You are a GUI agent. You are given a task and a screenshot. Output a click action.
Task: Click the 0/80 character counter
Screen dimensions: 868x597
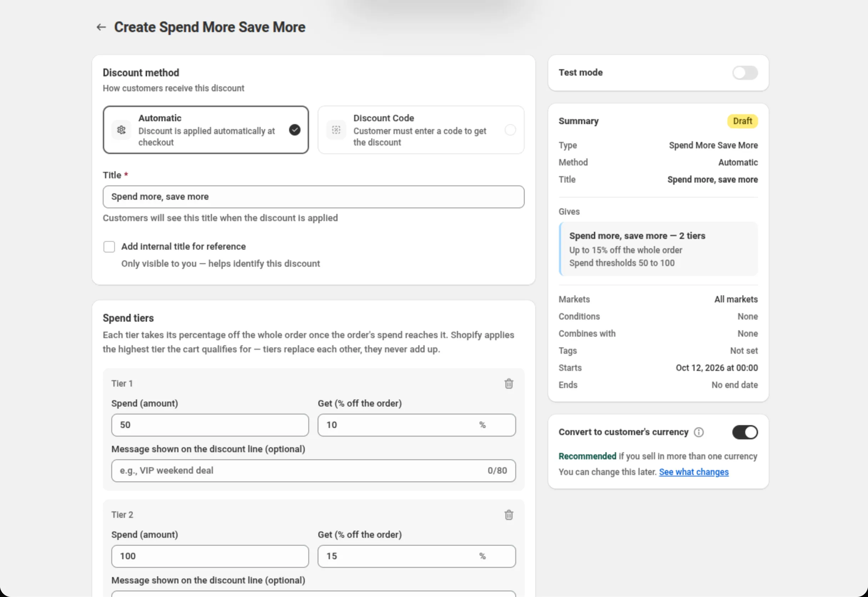(x=497, y=470)
